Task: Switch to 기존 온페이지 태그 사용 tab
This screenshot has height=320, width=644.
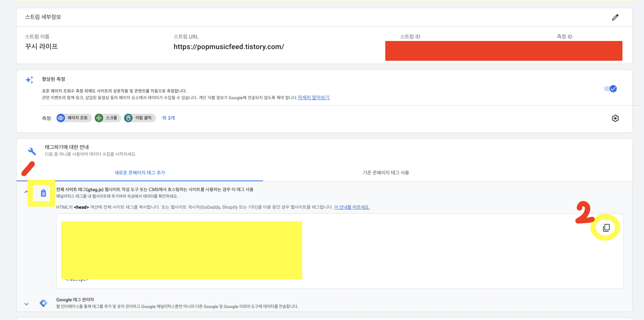Action: pyautogui.click(x=386, y=173)
